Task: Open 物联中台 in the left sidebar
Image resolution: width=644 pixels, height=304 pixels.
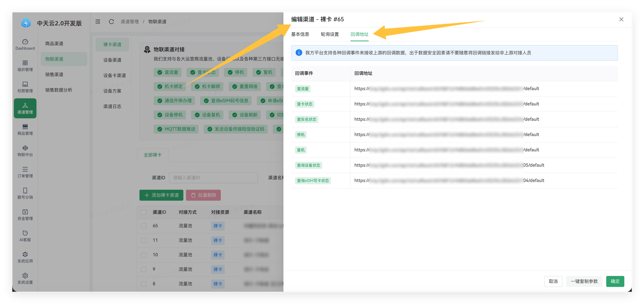Action: [25, 151]
